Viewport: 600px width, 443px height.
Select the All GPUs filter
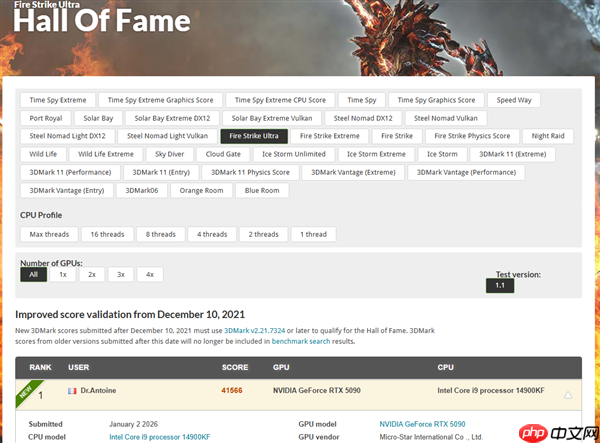pos(33,274)
